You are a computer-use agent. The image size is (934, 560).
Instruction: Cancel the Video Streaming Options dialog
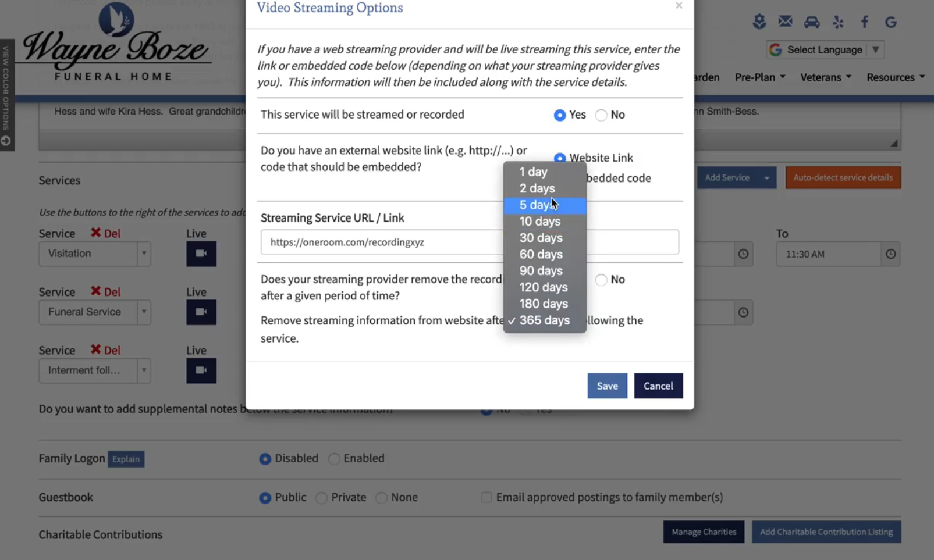tap(658, 386)
